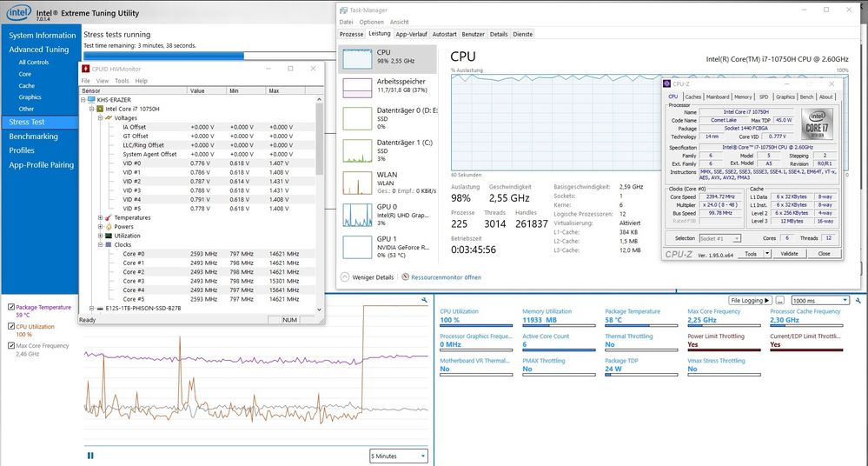This screenshot has height=466, width=868.
Task: Click the Validate button in CPU-Z
Action: click(789, 254)
